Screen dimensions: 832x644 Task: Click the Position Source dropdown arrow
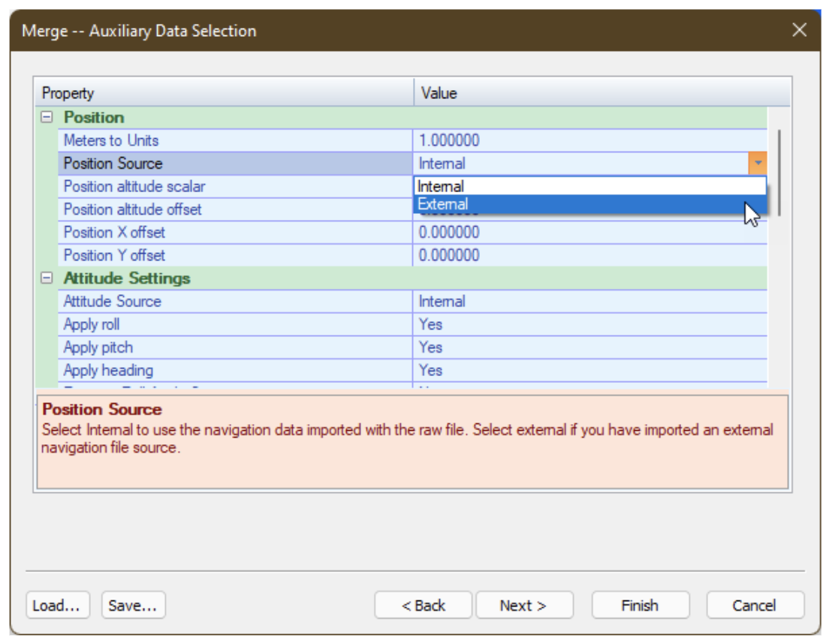pyautogui.click(x=758, y=163)
